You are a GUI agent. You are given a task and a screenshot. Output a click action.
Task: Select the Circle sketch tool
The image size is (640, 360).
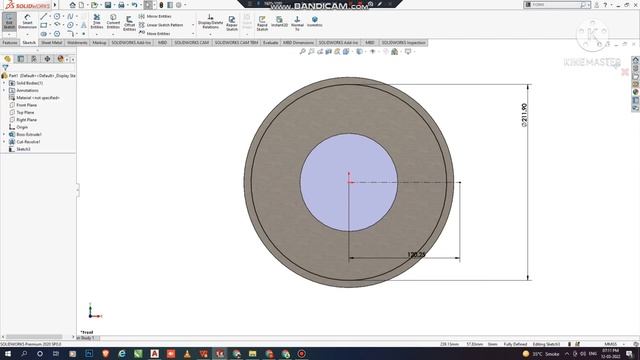[57, 16]
